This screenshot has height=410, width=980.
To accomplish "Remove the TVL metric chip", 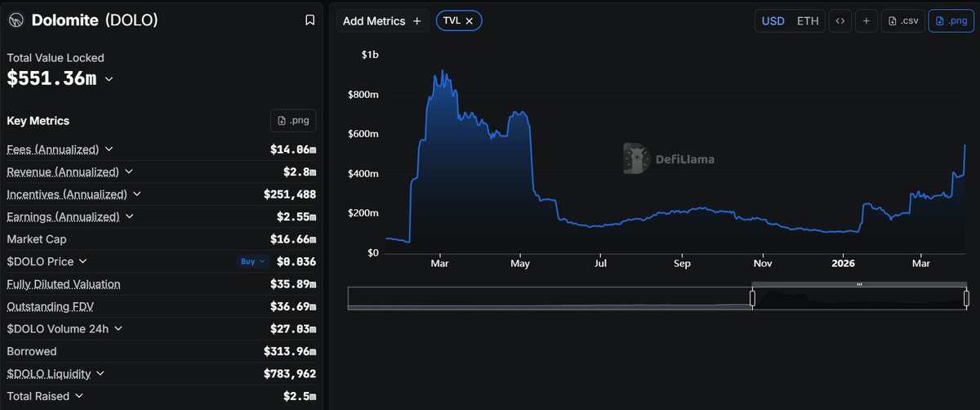I will pos(470,21).
